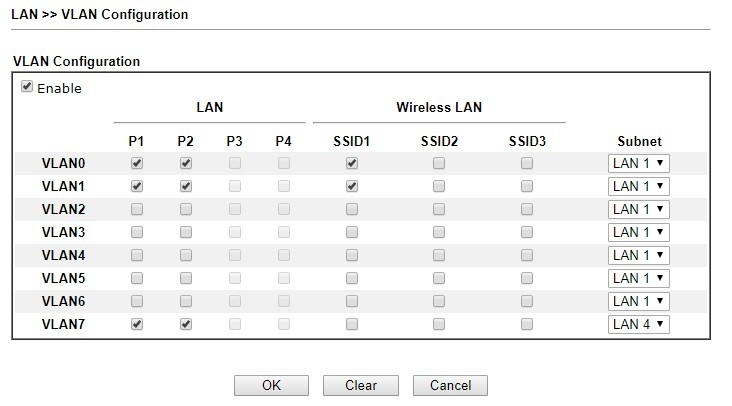Uncheck SSID1 for VLAN1
Viewport: 732px width, 406px height.
tap(352, 186)
